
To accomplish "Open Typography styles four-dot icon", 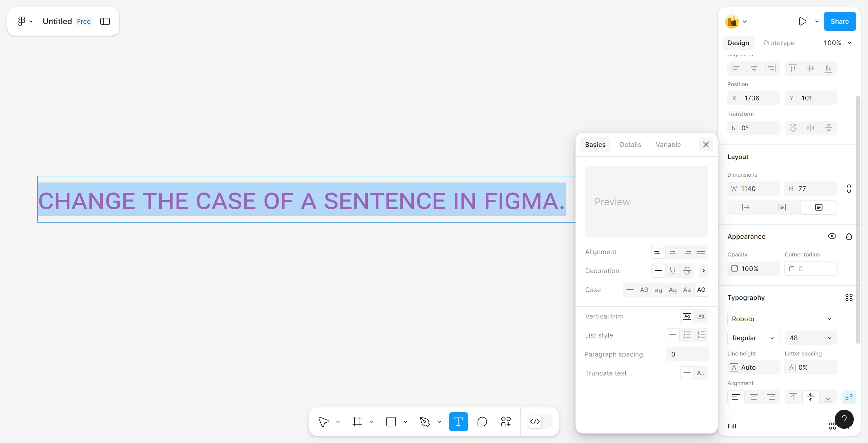I will 849,297.
